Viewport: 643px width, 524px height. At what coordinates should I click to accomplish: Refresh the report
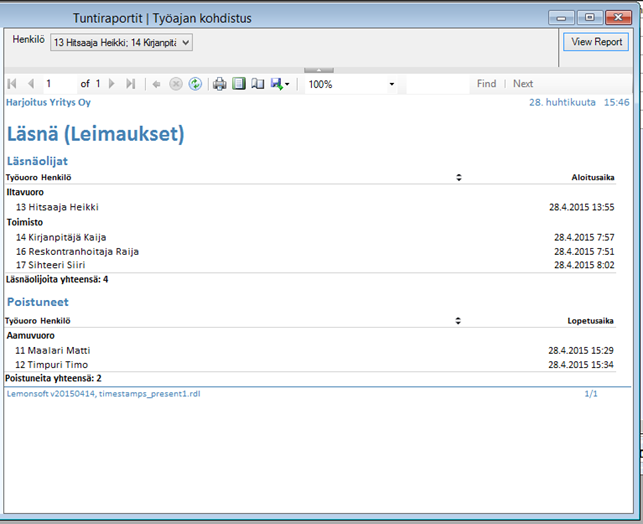[x=195, y=84]
